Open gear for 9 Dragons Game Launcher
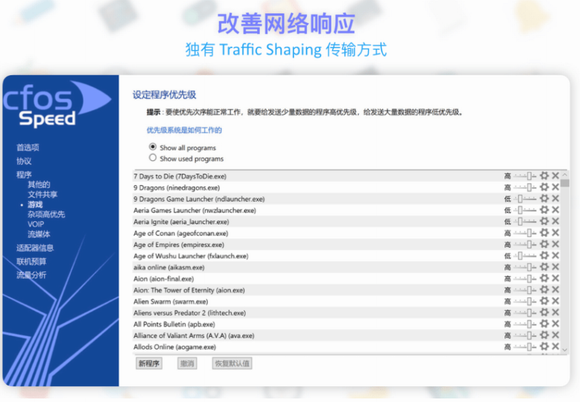Viewport: 580px width, 402px height. [x=544, y=199]
